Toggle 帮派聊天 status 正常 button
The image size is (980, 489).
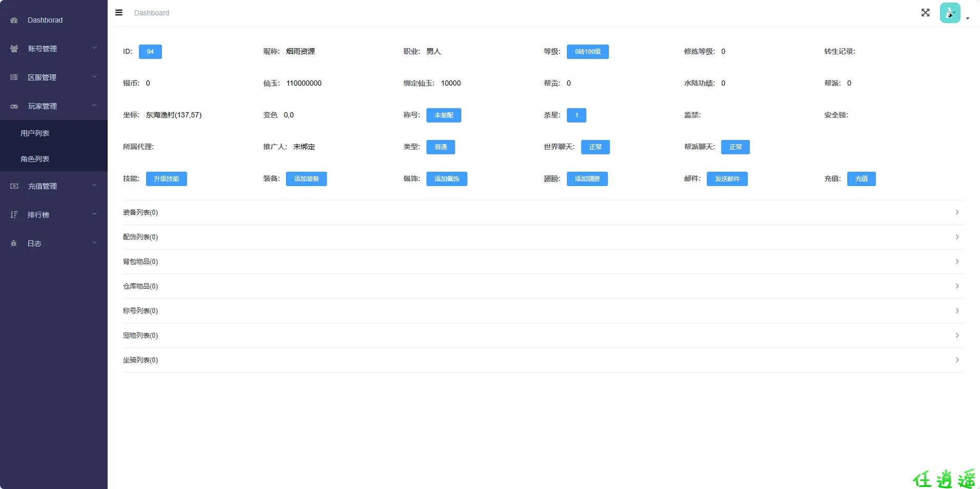point(735,147)
